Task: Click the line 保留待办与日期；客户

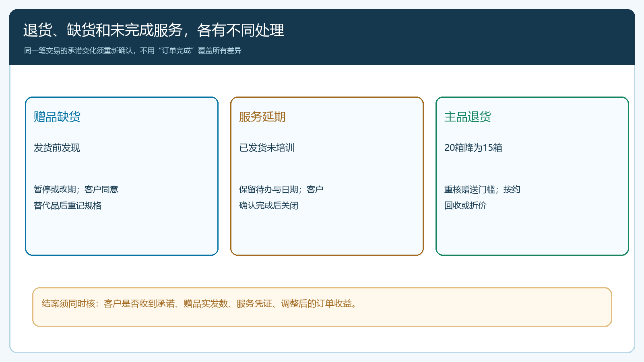Action: click(x=281, y=189)
